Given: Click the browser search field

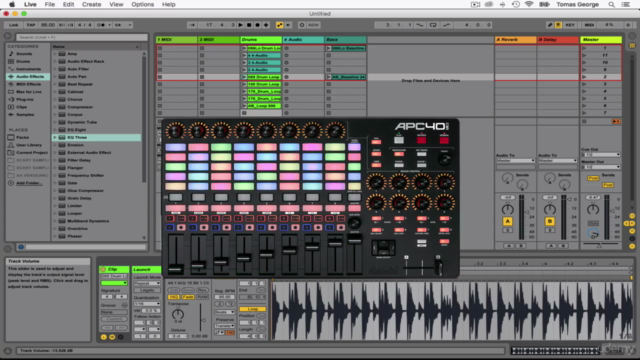Looking at the screenshot, I should coord(82,37).
